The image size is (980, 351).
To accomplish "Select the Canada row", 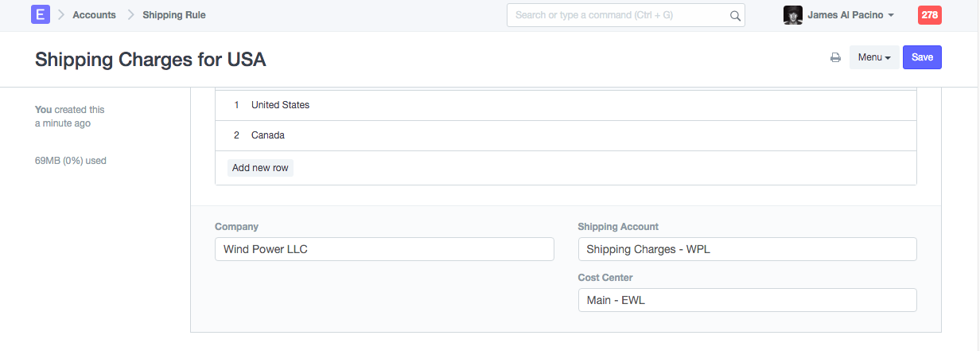I will point(268,135).
